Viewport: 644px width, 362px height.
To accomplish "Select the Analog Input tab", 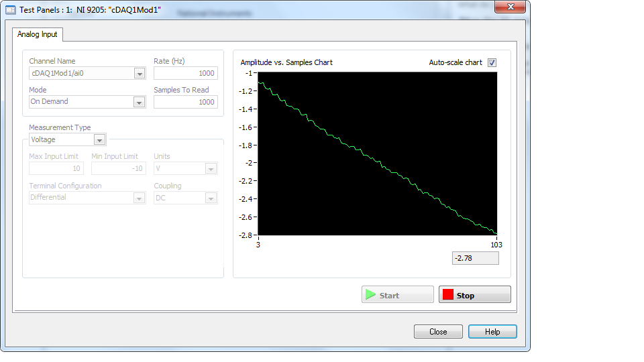I will pyautogui.click(x=38, y=34).
